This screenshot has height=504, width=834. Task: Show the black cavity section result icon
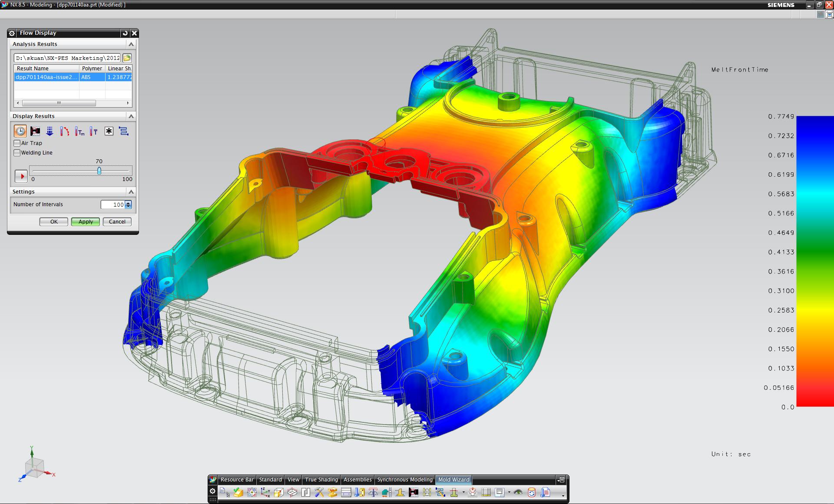(x=35, y=131)
